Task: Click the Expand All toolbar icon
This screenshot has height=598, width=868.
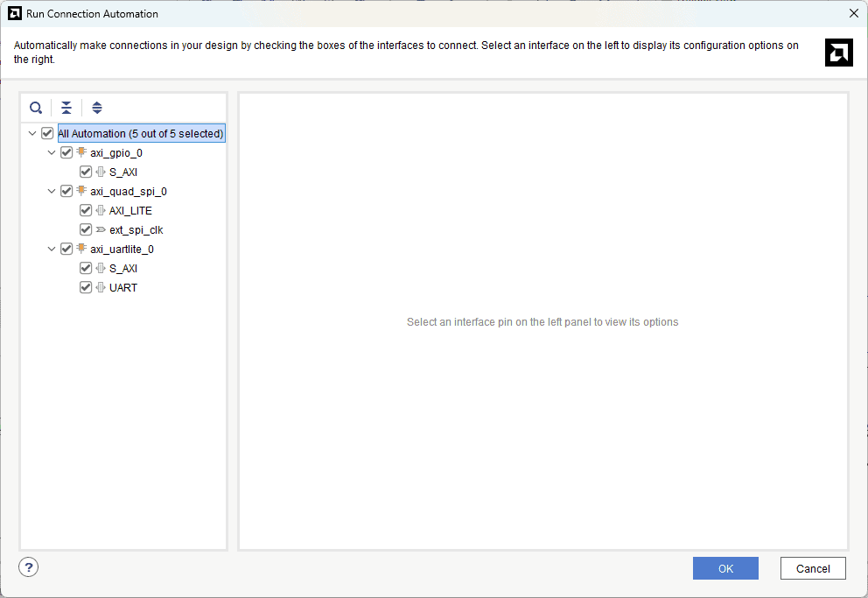Action: [97, 108]
